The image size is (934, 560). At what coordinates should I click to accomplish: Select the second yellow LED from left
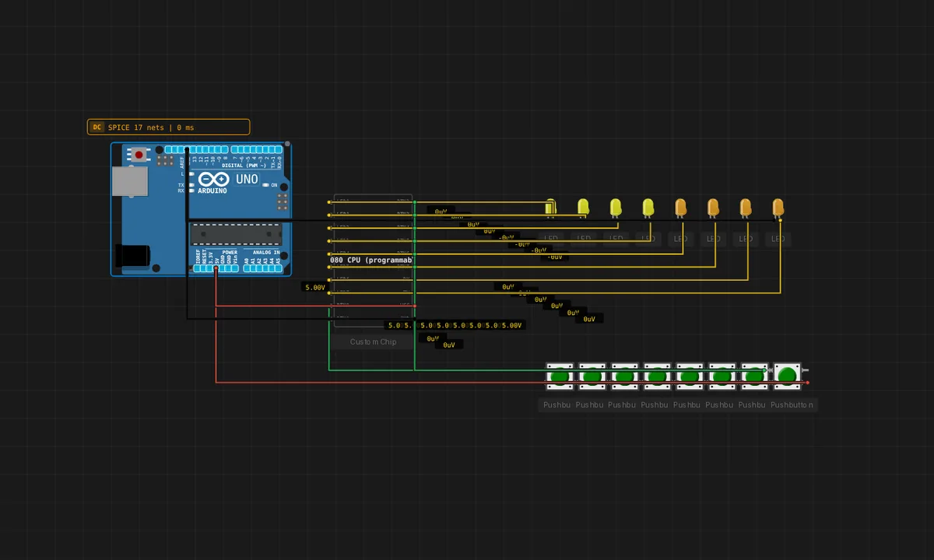[x=583, y=208]
